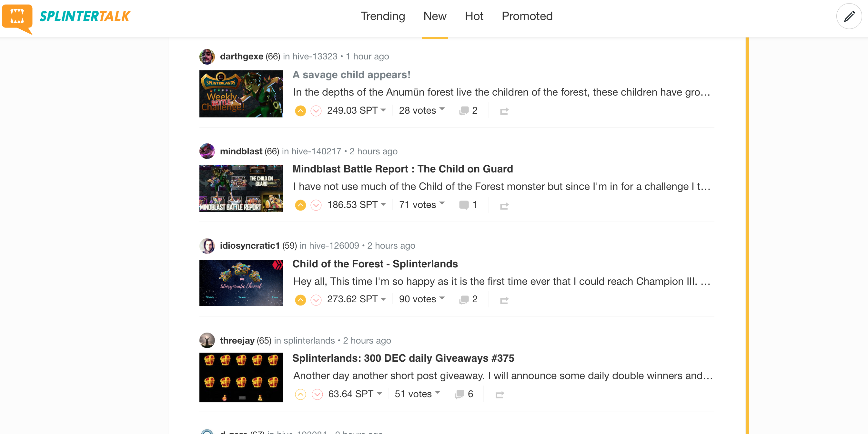Viewport: 868px width, 434px height.
Task: Open the hive-13323 community link
Action: [315, 56]
